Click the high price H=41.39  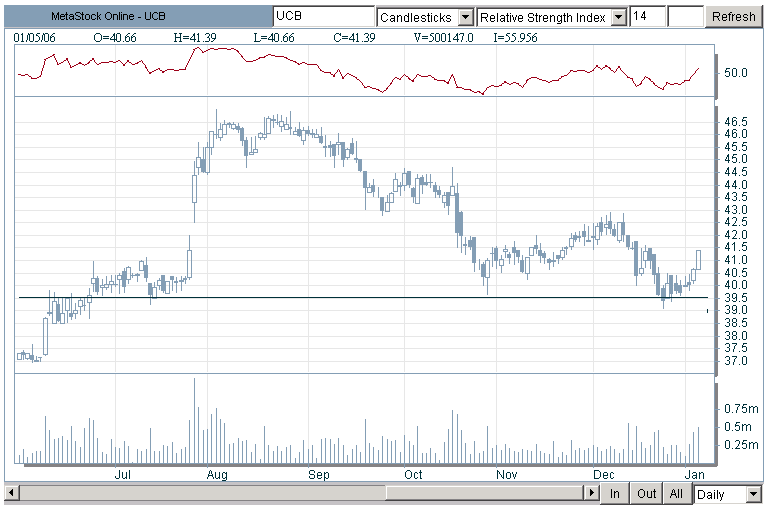point(195,38)
